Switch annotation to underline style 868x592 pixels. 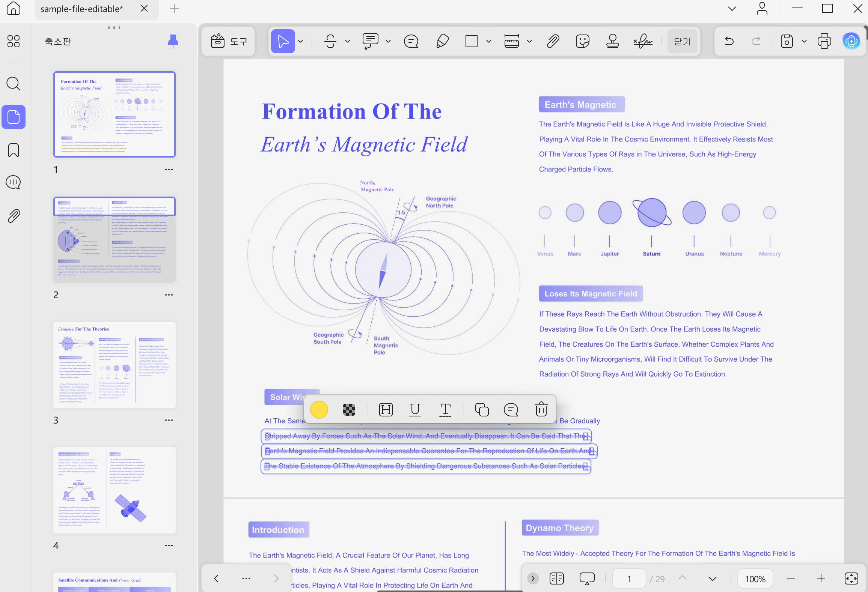pos(415,410)
